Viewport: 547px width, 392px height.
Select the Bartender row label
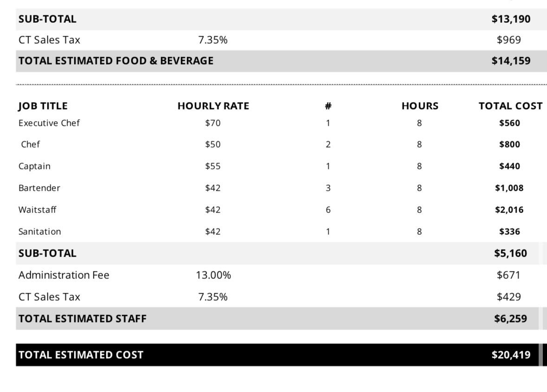(x=39, y=188)
